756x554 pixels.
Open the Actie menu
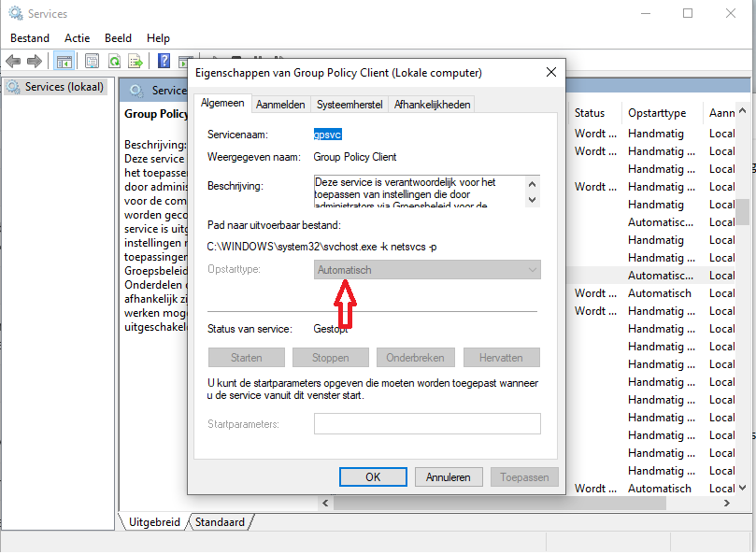click(x=78, y=38)
